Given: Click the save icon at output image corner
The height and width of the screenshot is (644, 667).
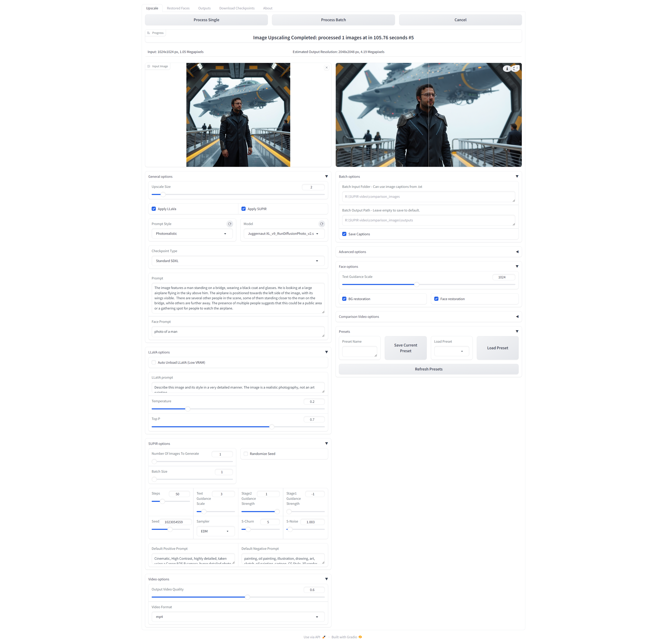Looking at the screenshot, I should [x=517, y=68].
